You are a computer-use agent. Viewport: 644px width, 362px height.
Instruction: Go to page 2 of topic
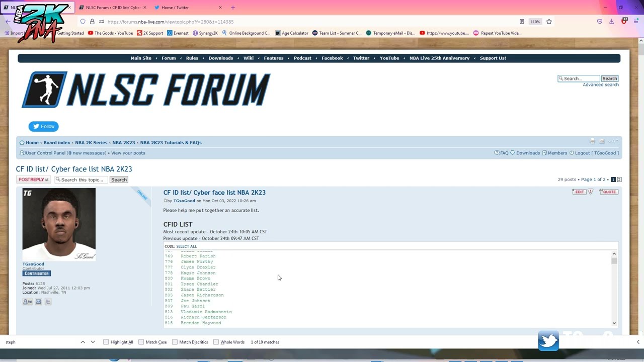pyautogui.click(x=619, y=179)
